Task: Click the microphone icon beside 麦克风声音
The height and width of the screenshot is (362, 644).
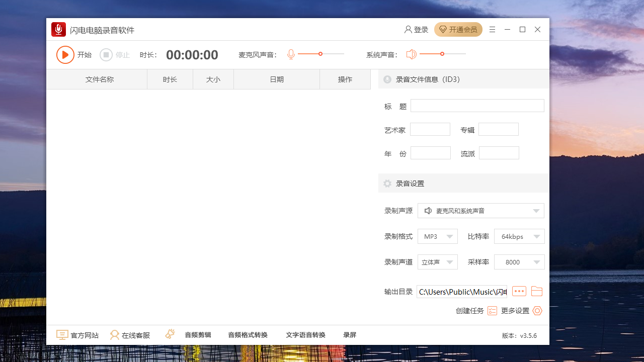Action: click(x=291, y=54)
